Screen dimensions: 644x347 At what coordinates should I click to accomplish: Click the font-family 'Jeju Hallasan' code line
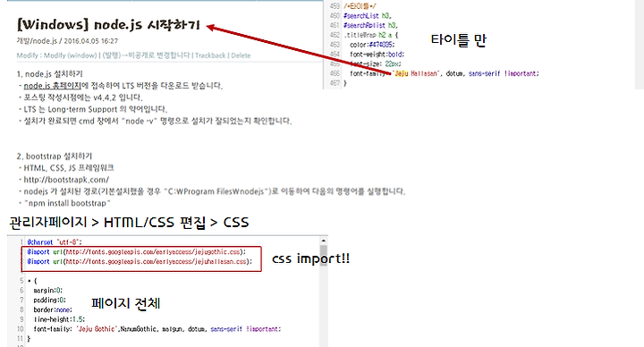(x=445, y=73)
